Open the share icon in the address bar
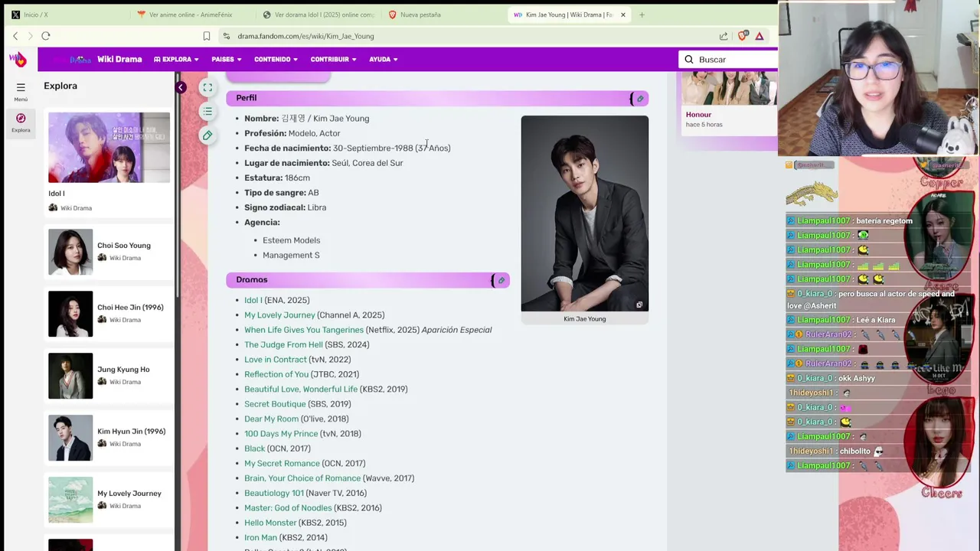Viewport: 980px width, 551px height. [724, 36]
